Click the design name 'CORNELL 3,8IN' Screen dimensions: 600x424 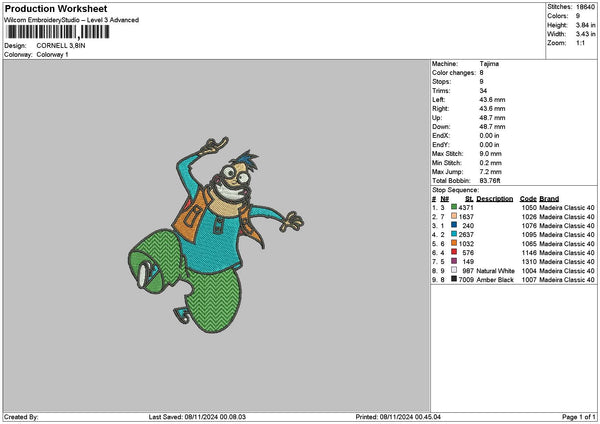pyautogui.click(x=61, y=46)
